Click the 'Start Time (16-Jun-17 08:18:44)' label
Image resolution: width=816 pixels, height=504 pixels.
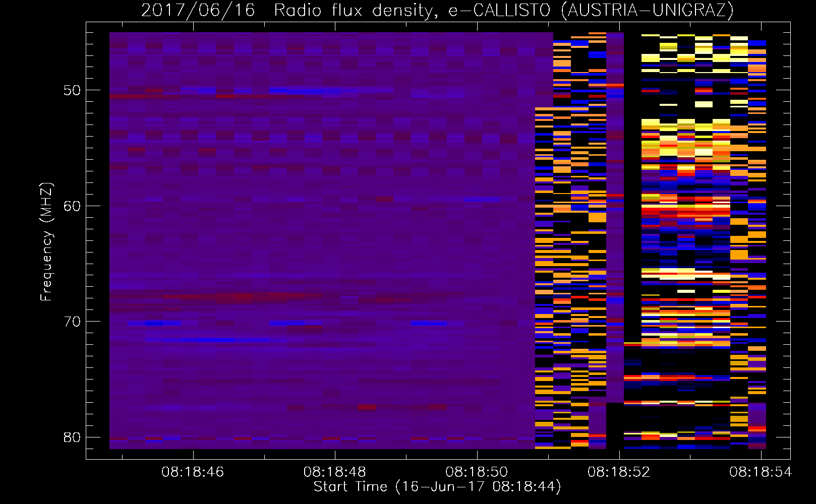click(437, 487)
